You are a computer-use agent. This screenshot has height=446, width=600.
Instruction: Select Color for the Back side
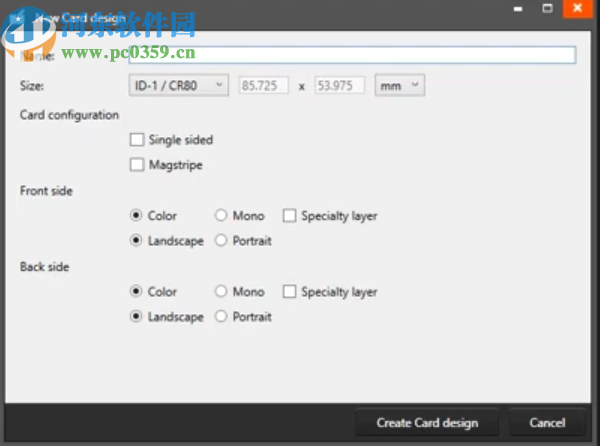136,291
